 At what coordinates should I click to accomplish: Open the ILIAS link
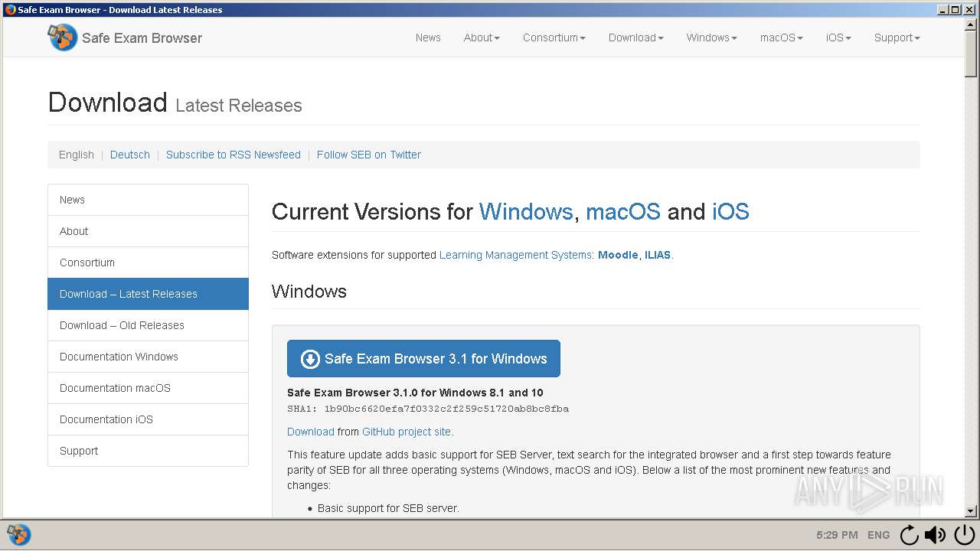point(658,255)
